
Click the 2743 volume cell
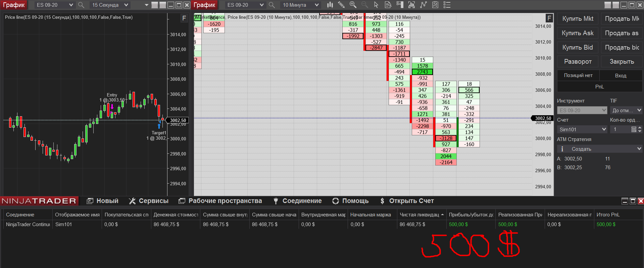click(423, 72)
